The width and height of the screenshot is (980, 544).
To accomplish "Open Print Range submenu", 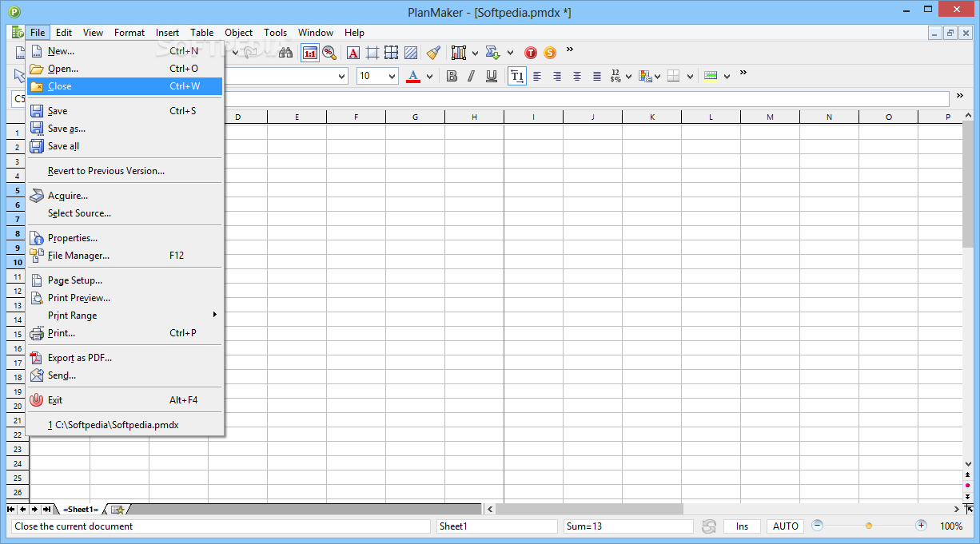I will [125, 316].
